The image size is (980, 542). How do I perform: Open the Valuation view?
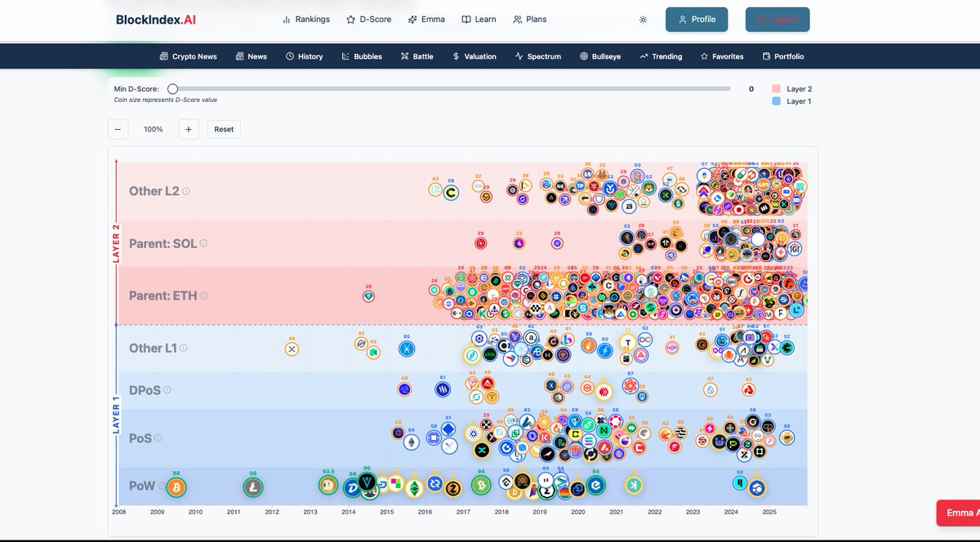pyautogui.click(x=474, y=56)
